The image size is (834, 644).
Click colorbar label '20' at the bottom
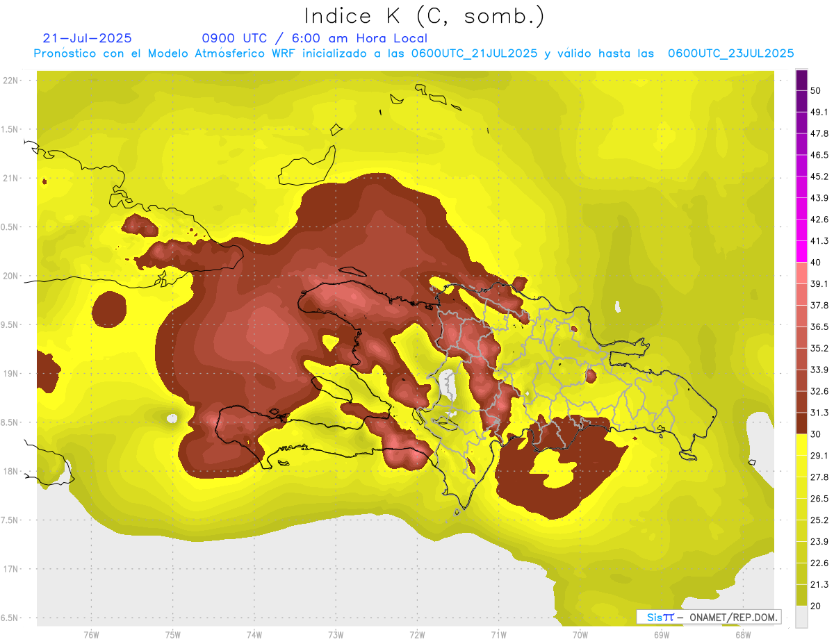[x=816, y=606]
